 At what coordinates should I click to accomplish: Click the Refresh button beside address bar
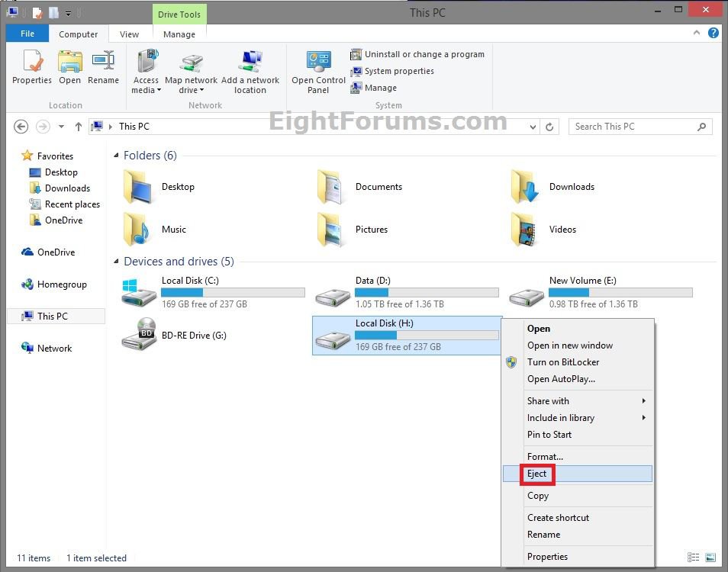549,127
